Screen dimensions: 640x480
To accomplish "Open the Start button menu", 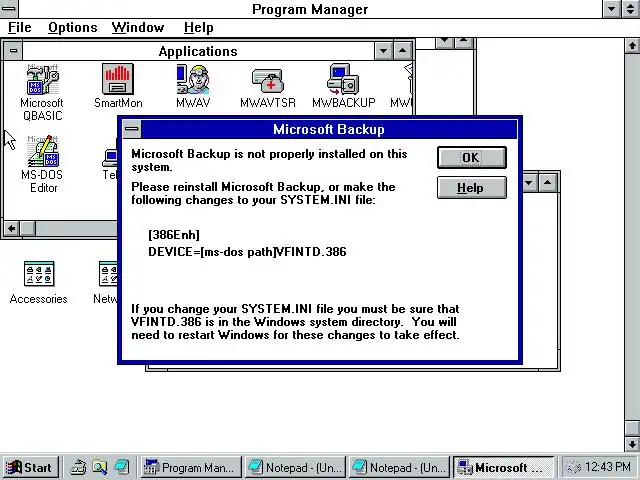I will tap(31, 467).
